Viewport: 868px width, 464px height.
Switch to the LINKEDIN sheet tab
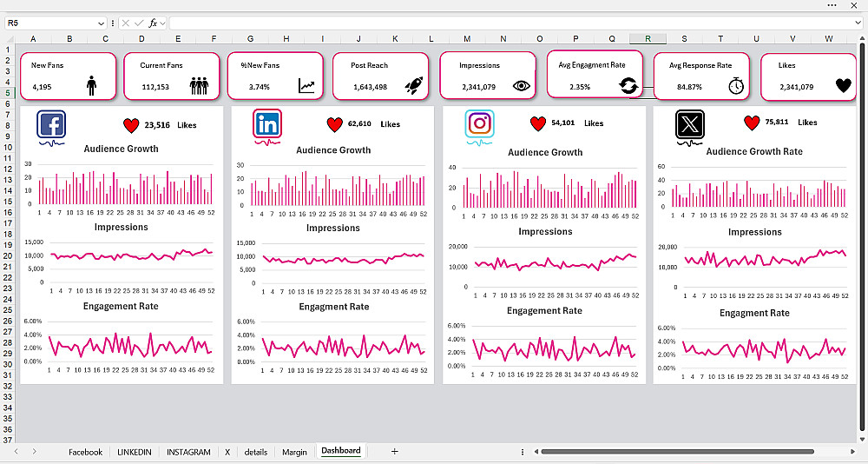tap(134, 452)
